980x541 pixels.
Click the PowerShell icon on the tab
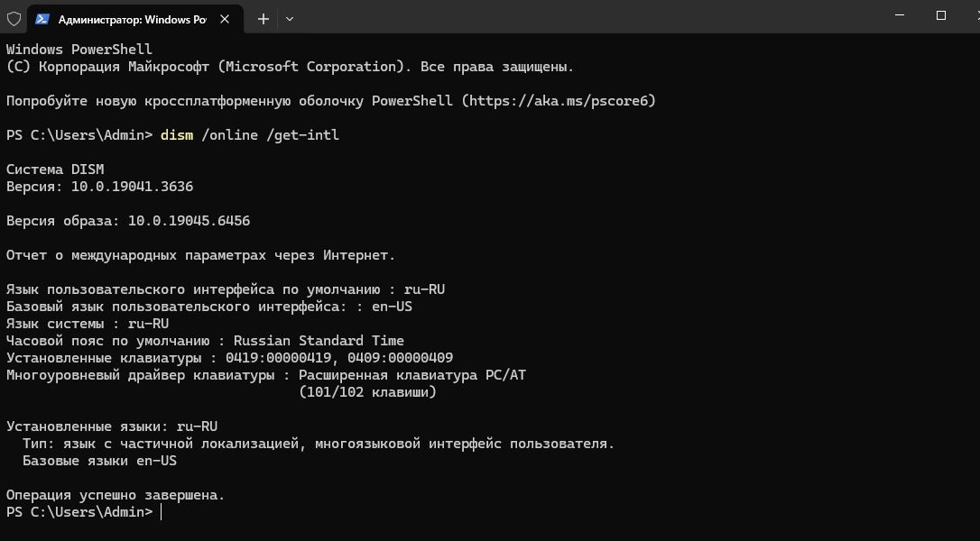[x=42, y=19]
